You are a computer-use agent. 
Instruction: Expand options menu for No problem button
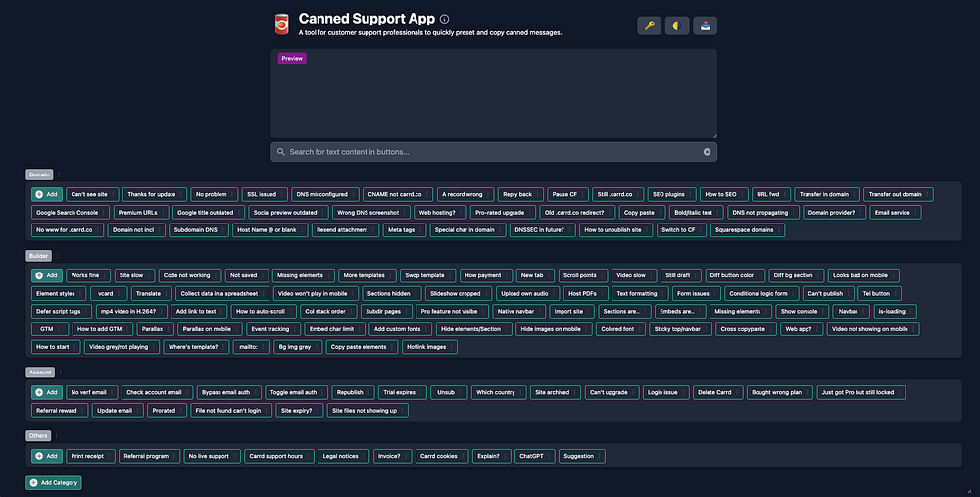[x=233, y=194]
